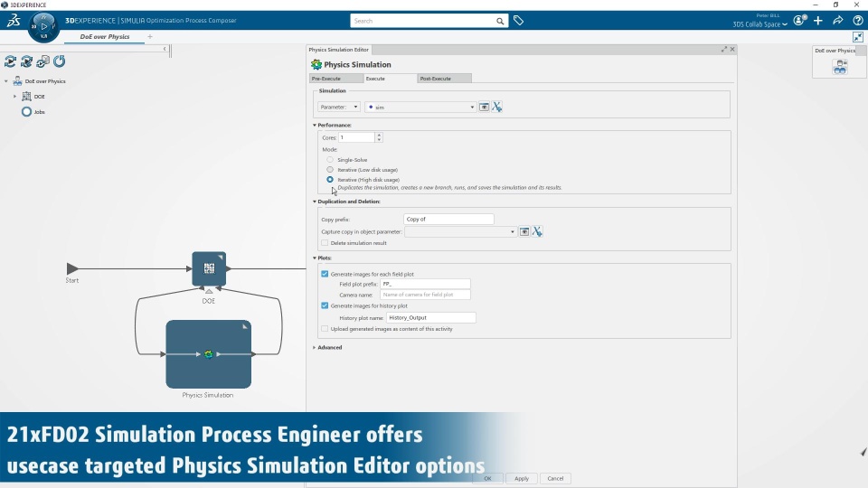Click the share arrow icon

click(x=838, y=21)
